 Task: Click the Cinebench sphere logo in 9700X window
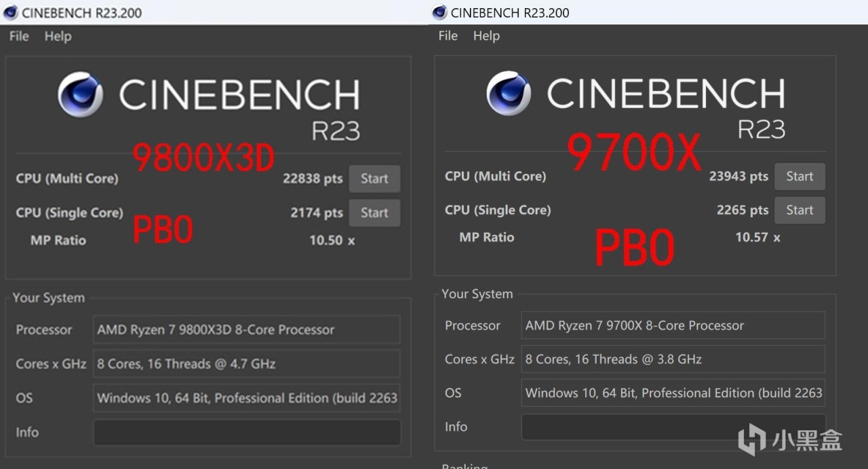pyautogui.click(x=509, y=92)
